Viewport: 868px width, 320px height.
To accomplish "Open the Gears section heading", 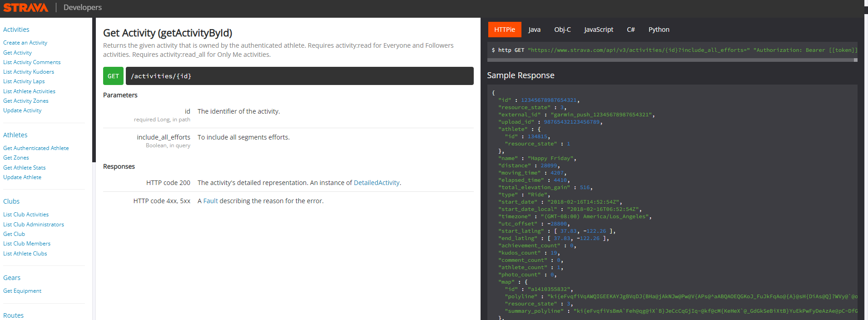I will point(12,278).
